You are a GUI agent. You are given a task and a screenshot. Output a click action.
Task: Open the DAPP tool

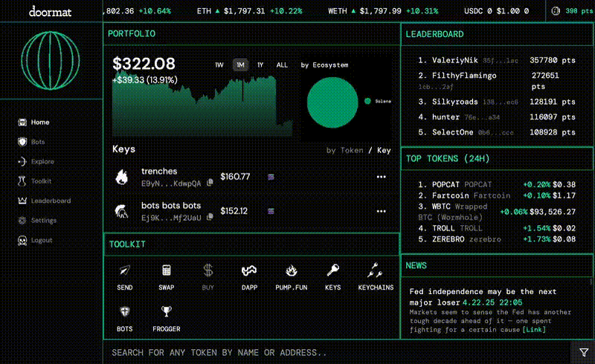[x=250, y=275]
